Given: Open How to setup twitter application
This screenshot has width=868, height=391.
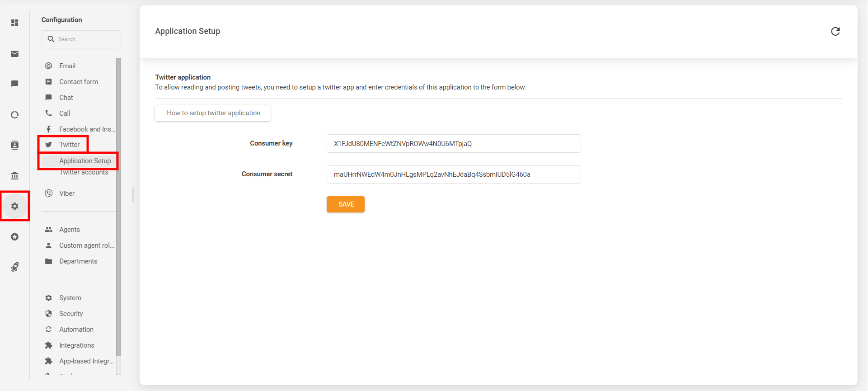Looking at the screenshot, I should (213, 113).
